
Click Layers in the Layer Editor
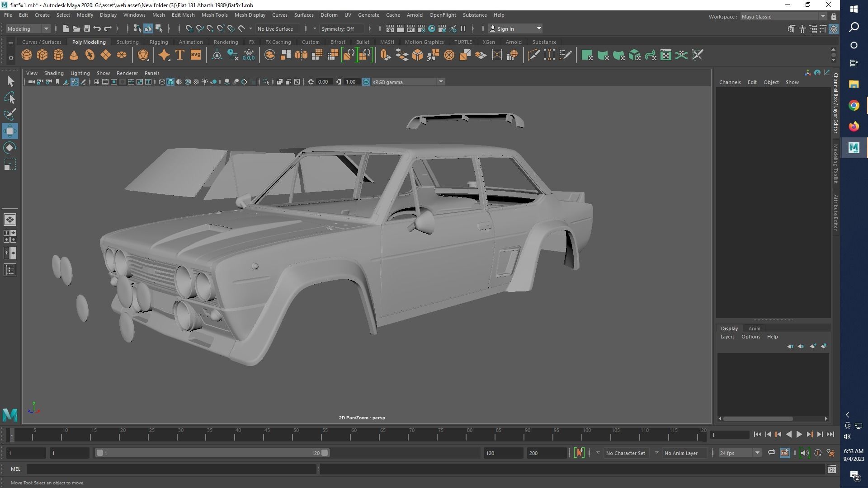pyautogui.click(x=727, y=337)
